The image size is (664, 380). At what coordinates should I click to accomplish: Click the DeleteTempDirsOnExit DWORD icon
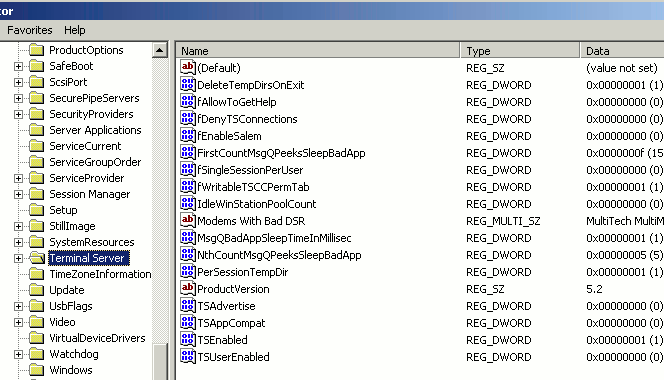[x=188, y=84]
